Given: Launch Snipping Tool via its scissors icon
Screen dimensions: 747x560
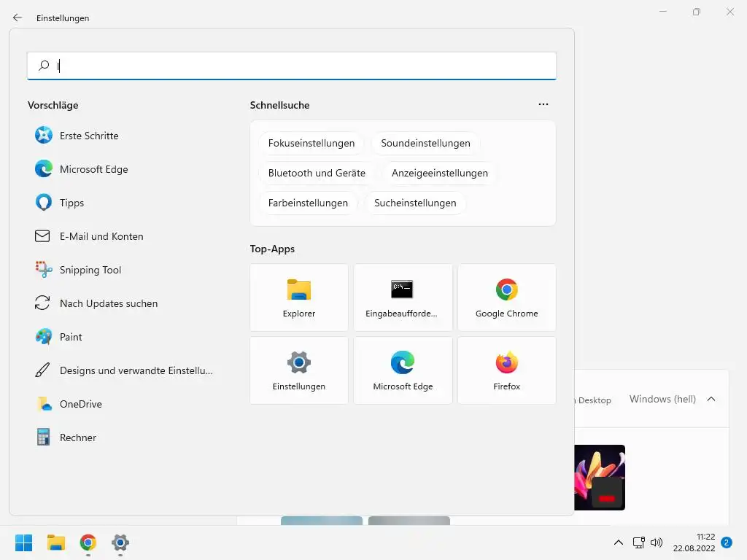Looking at the screenshot, I should click(x=43, y=270).
